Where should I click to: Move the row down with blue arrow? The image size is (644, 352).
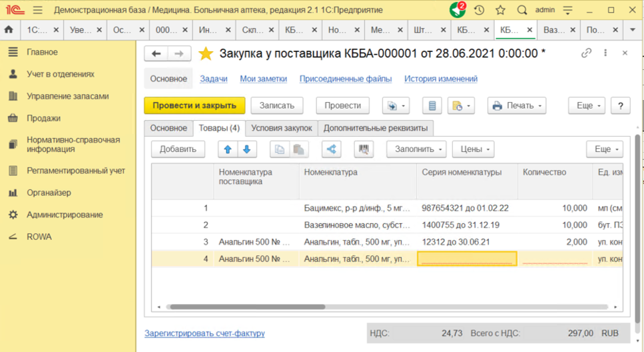(x=246, y=149)
